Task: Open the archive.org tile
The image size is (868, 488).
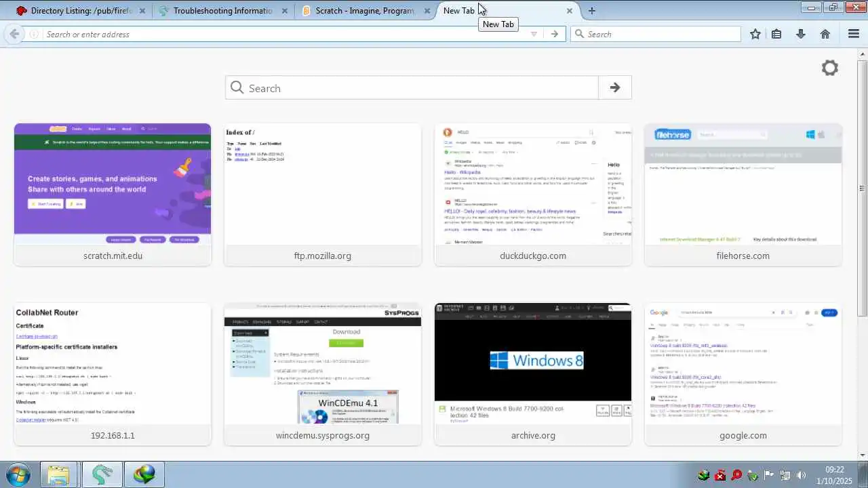Action: tap(533, 374)
